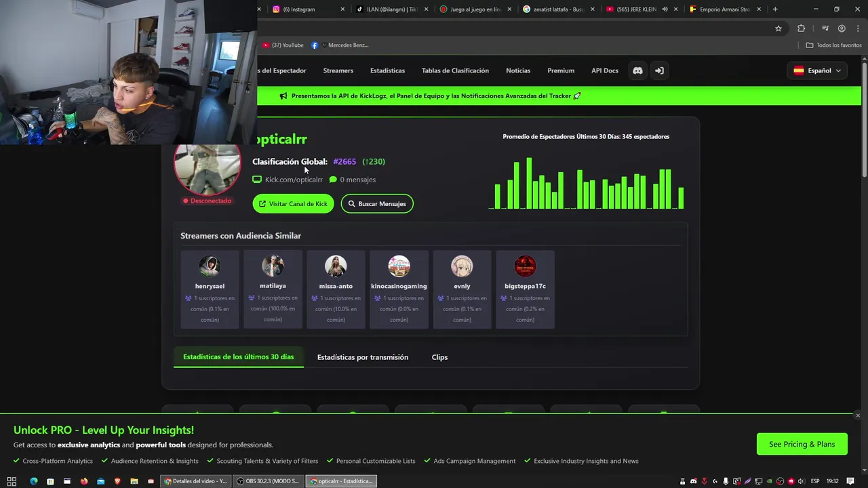Click See Pricing & Plans button

pos(802,444)
